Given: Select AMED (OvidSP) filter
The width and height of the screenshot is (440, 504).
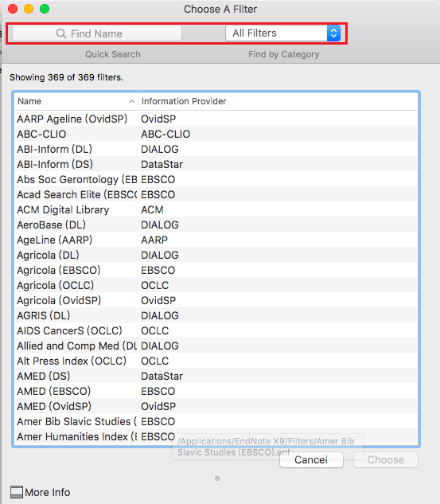Looking at the screenshot, I should point(216,406).
